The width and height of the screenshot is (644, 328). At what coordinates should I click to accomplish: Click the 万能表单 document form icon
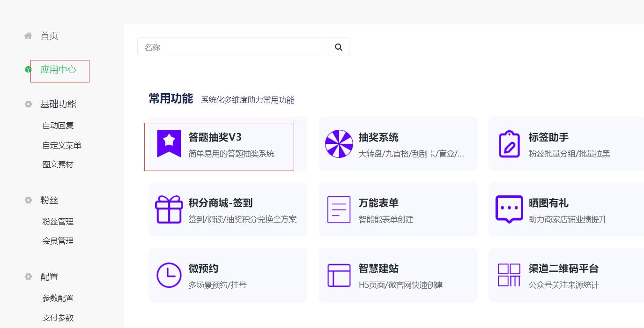point(339,209)
